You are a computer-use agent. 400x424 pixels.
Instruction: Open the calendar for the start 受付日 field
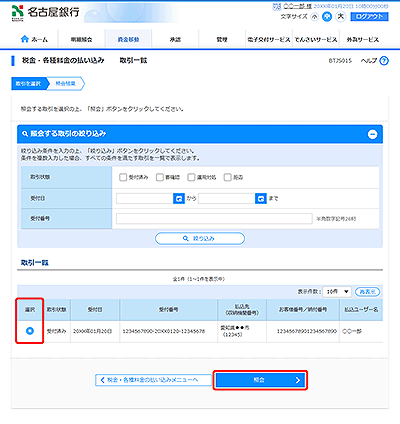(x=179, y=198)
